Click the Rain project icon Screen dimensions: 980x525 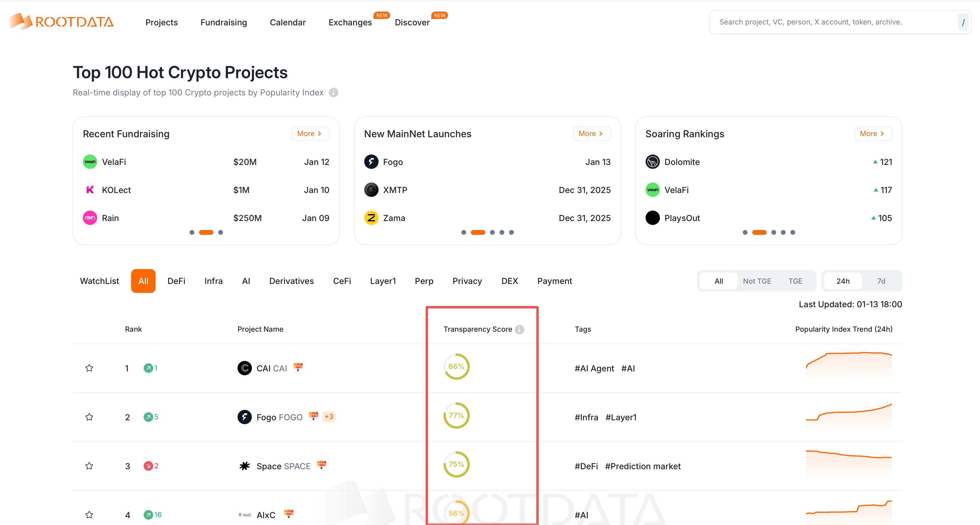(90, 218)
